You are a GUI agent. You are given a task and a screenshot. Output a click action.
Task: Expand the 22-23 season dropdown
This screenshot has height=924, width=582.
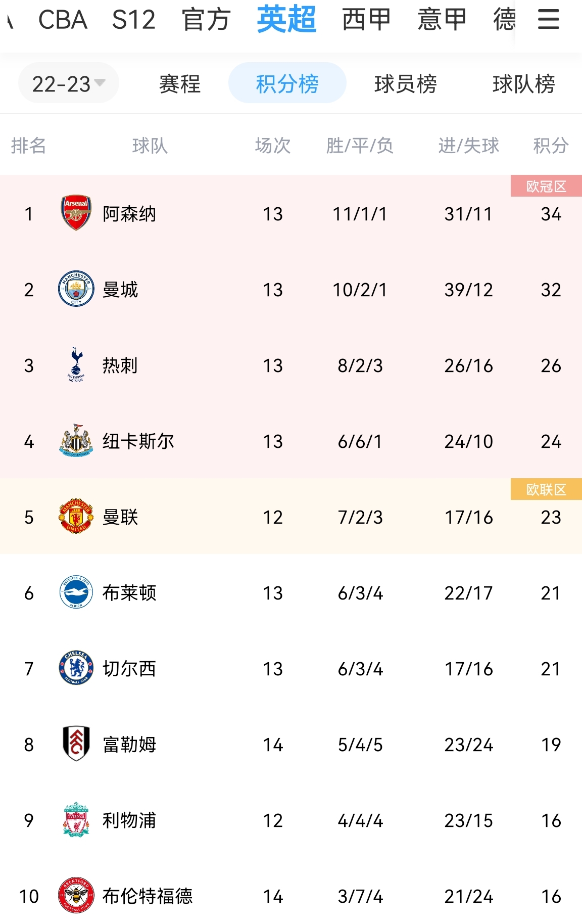[x=69, y=83]
